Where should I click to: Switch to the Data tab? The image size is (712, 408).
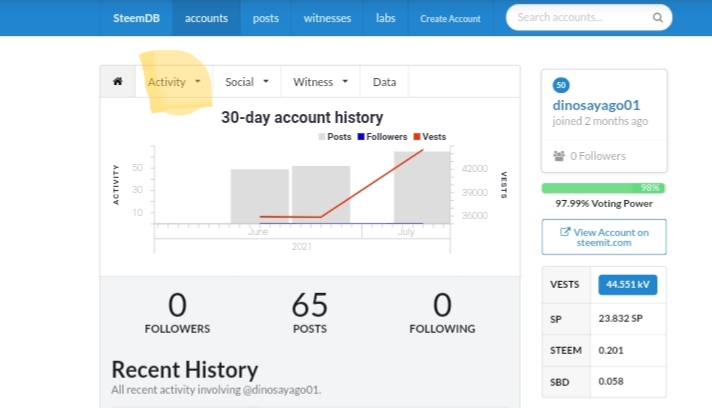[x=384, y=82]
